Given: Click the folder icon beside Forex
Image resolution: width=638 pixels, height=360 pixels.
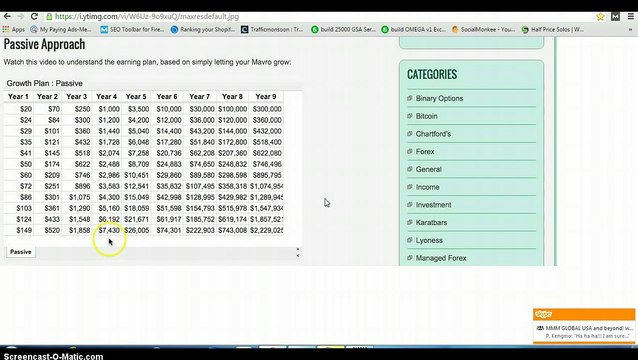Looking at the screenshot, I should click(x=410, y=151).
